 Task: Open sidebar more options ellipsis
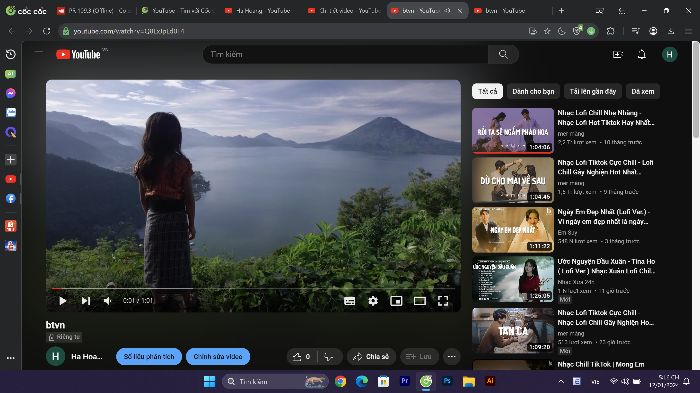pos(11,358)
